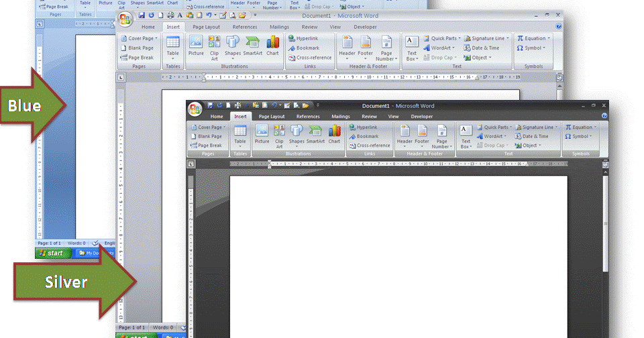The width and height of the screenshot is (644, 338).
Task: Click the Office button in the silver window
Action: [125, 19]
